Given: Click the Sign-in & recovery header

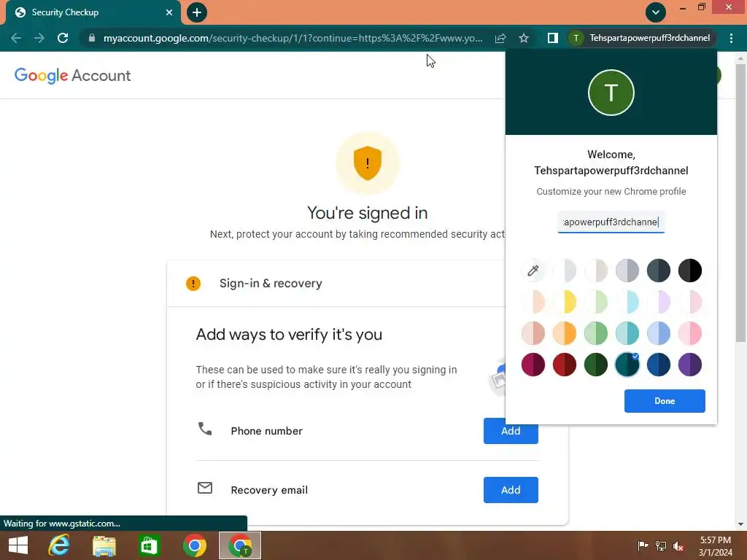Looking at the screenshot, I should click(x=271, y=284).
